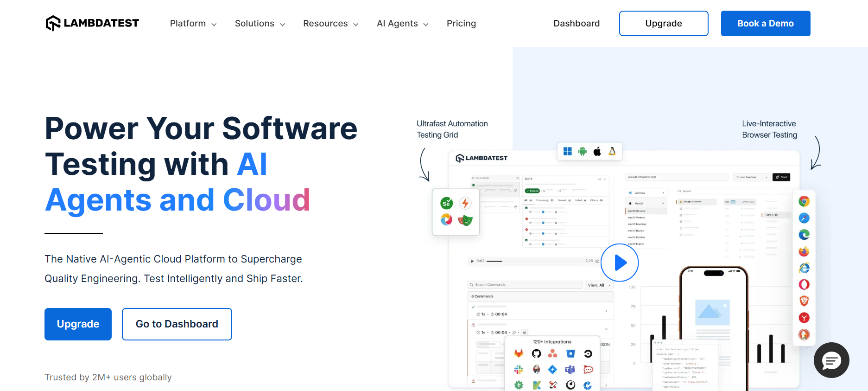Click the Book a Demo button
This screenshot has height=391, width=868.
766,23
